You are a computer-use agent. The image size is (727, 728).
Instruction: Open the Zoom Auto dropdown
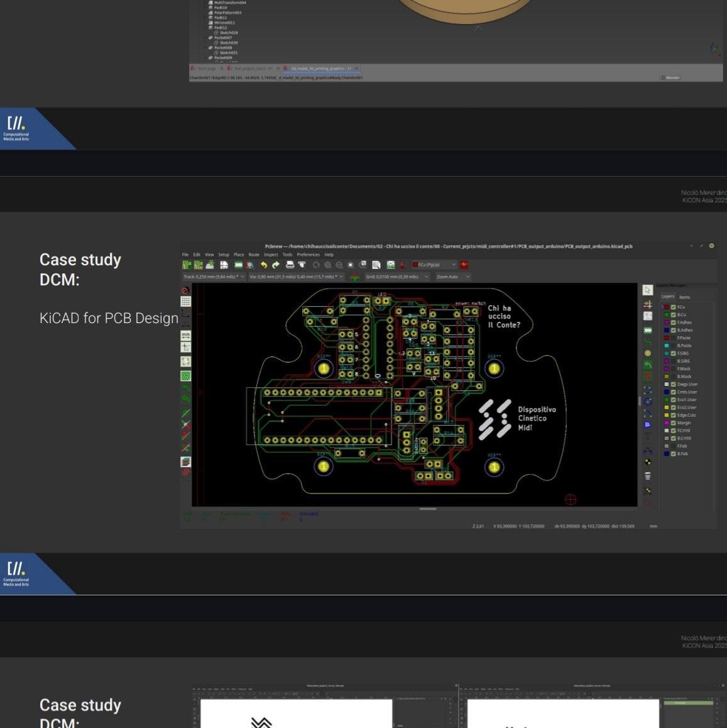click(452, 277)
